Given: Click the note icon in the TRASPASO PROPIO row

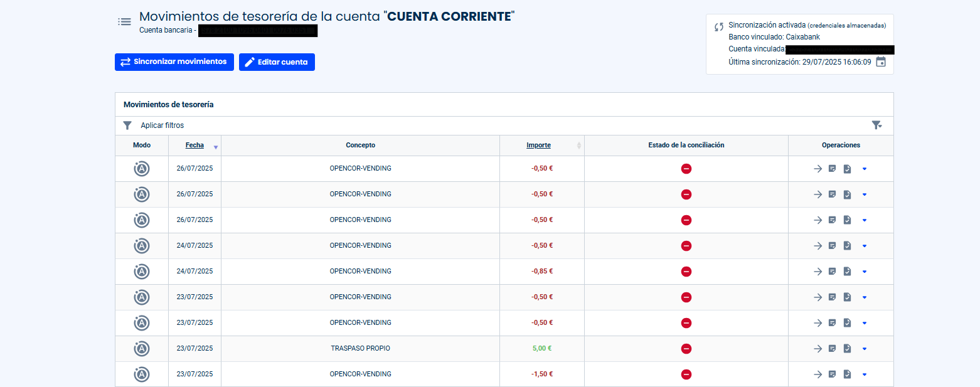Looking at the screenshot, I should pyautogui.click(x=833, y=349).
